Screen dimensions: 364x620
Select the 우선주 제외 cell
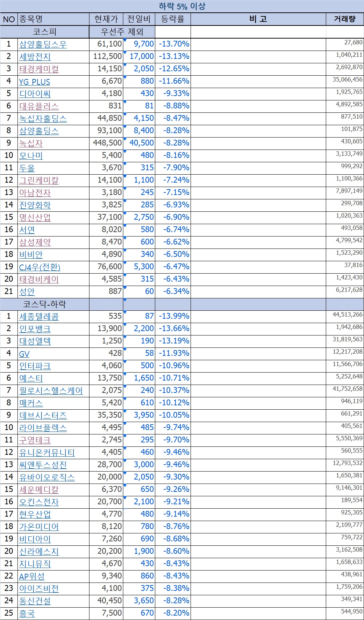pos(122,32)
